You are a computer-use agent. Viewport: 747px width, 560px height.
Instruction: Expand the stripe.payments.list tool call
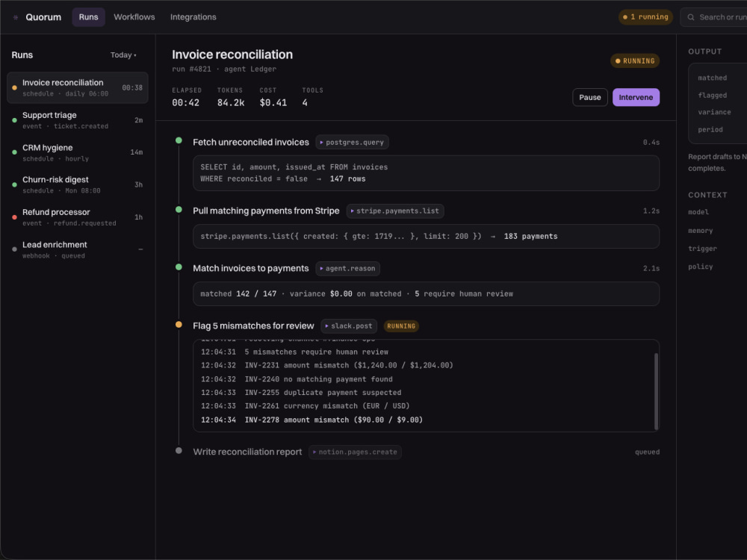[x=395, y=211]
